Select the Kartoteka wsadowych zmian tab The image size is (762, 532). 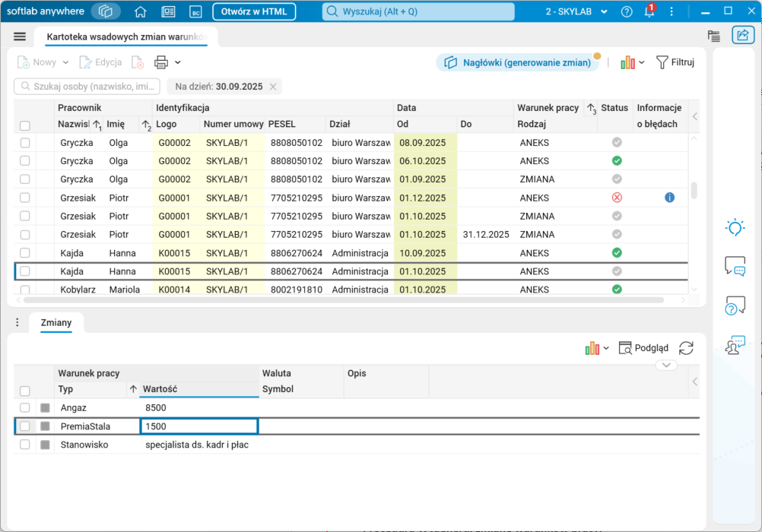point(125,36)
